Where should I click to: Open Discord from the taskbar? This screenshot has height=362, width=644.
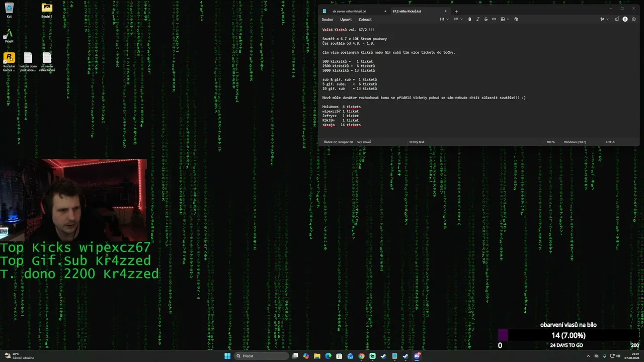coord(417,356)
